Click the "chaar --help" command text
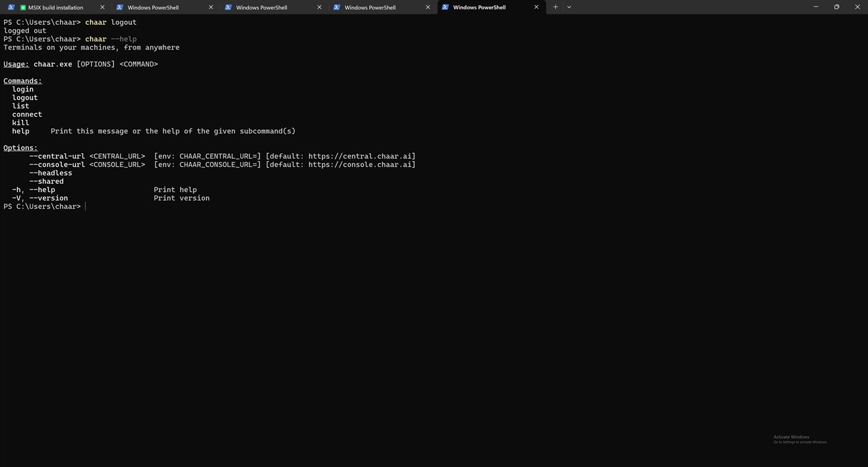868x467 pixels. coord(110,39)
